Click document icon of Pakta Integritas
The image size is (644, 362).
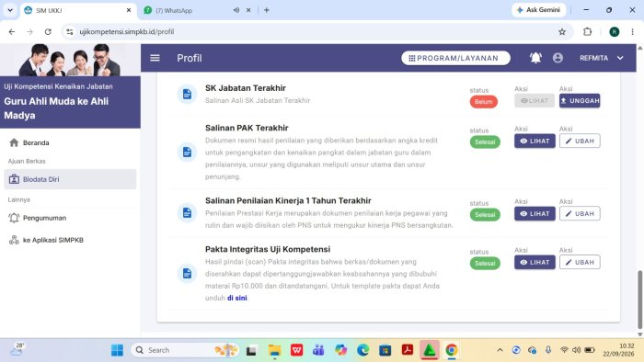tap(187, 274)
